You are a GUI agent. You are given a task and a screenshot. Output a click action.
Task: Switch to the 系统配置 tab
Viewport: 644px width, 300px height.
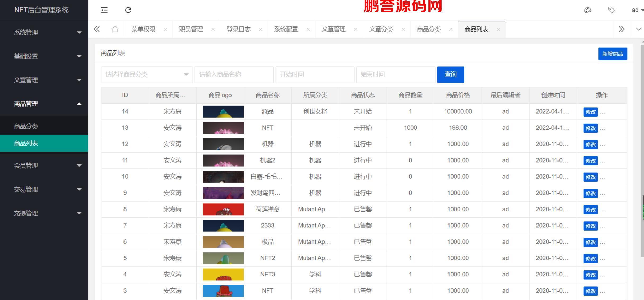pyautogui.click(x=286, y=29)
